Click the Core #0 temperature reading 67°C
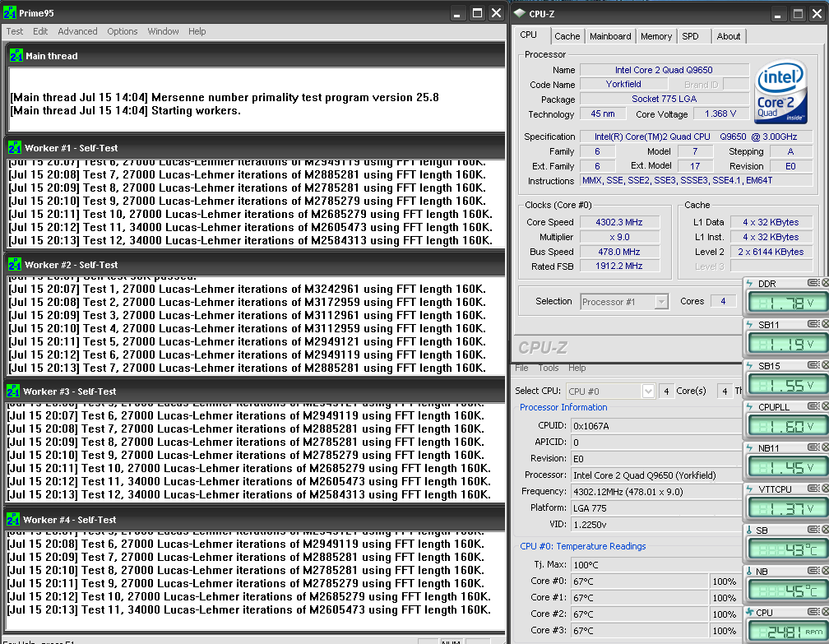829x644 pixels. coord(639,581)
